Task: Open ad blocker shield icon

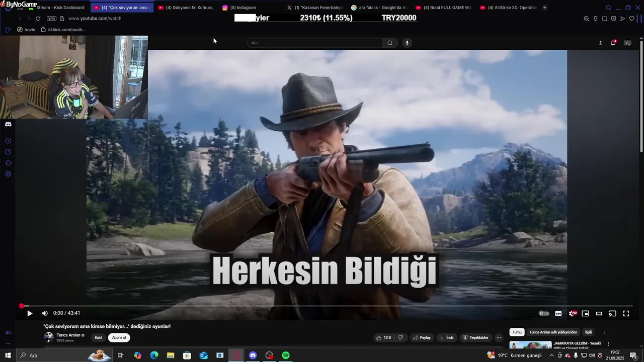Action: tap(613, 19)
